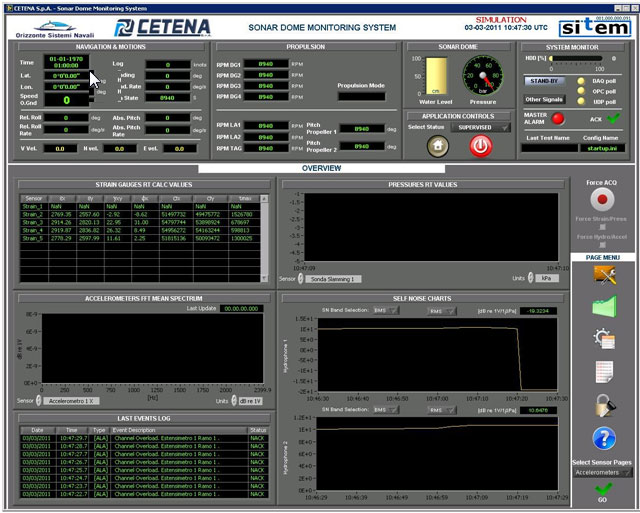Click the PAGE MENU header
Screen dimensions: 640x513
click(x=603, y=258)
